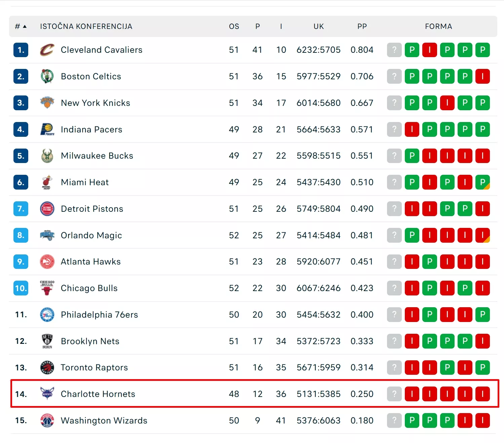The image size is (504, 443).
Task: Click the Milwaukee Bucks logo
Action: click(47, 156)
